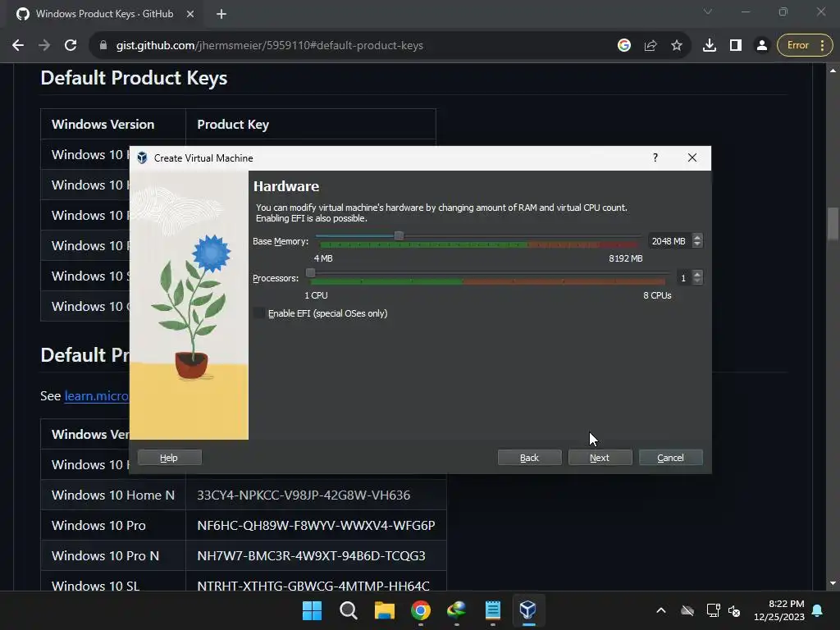
Task: Click Chrome forward navigation arrow
Action: pyautogui.click(x=44, y=46)
